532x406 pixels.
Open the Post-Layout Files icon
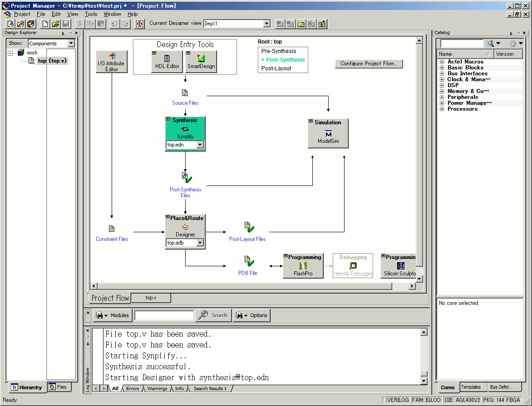click(x=249, y=227)
